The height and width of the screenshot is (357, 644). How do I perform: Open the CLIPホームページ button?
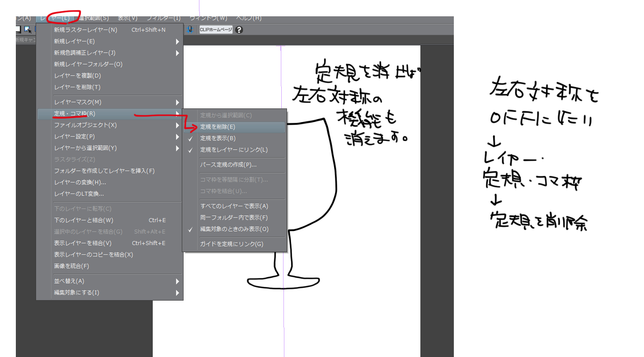pyautogui.click(x=216, y=30)
